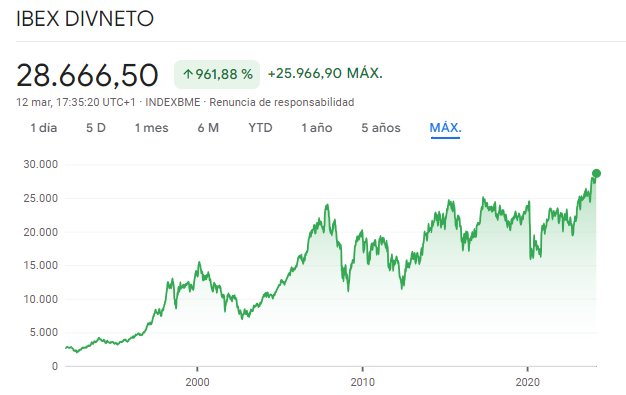Image resolution: width=626 pixels, height=395 pixels.
Task: Select the 1 día time range
Action: [x=44, y=128]
